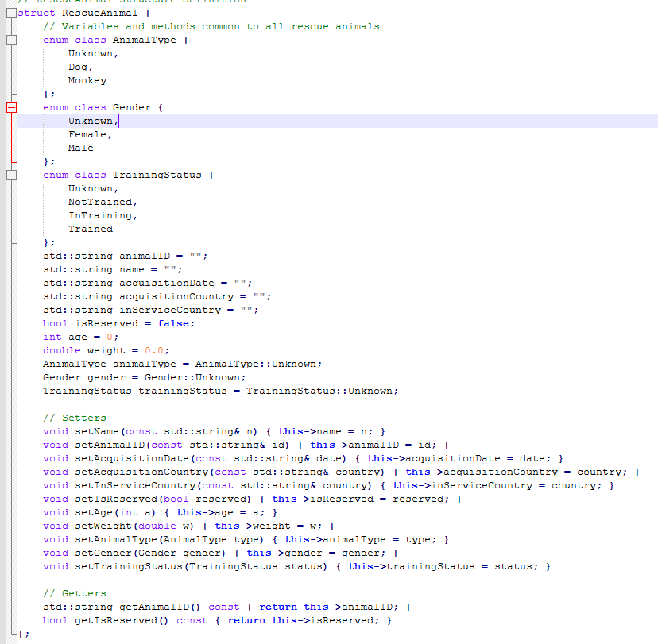
Task: Click 'Female,' in the Gender enum
Action: point(91,134)
